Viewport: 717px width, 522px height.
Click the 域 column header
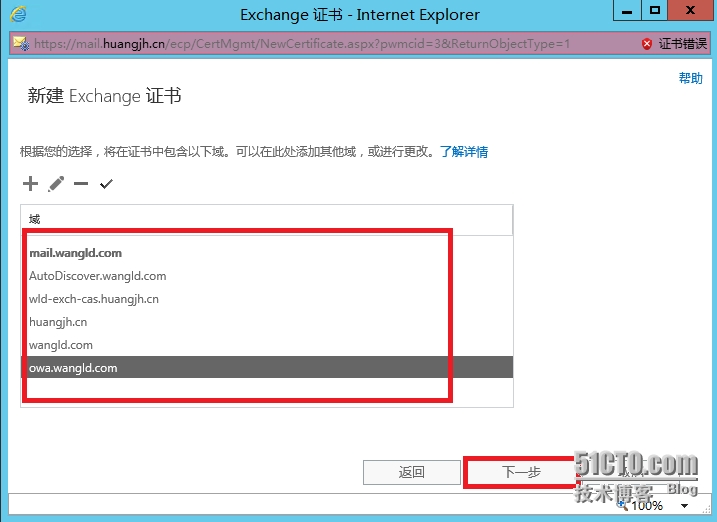(x=267, y=219)
